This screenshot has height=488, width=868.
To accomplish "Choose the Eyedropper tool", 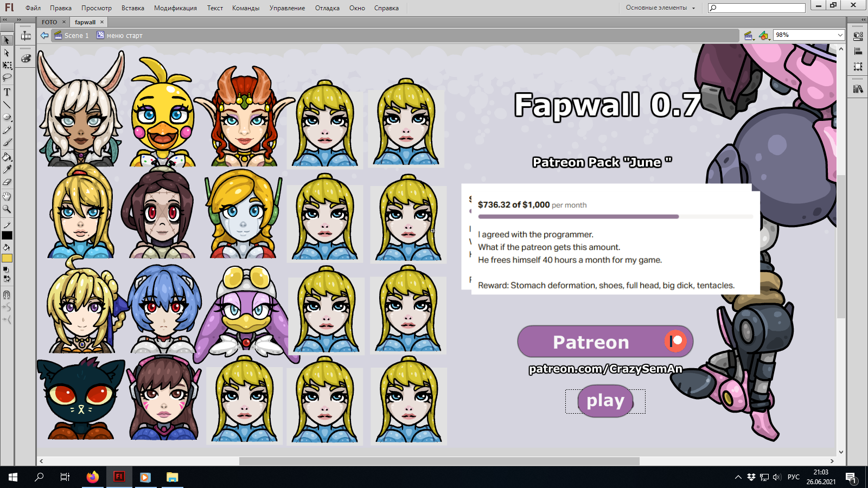I will click(7, 170).
